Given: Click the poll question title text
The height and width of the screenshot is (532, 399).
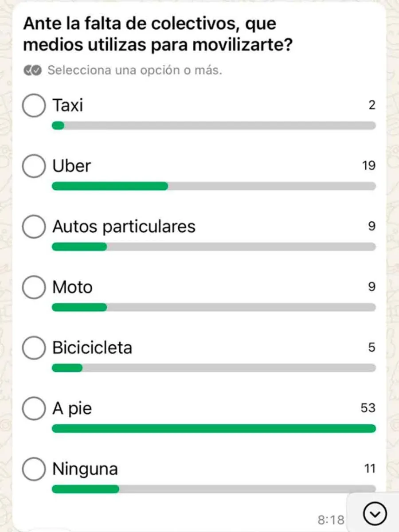Looking at the screenshot, I should pos(157,35).
